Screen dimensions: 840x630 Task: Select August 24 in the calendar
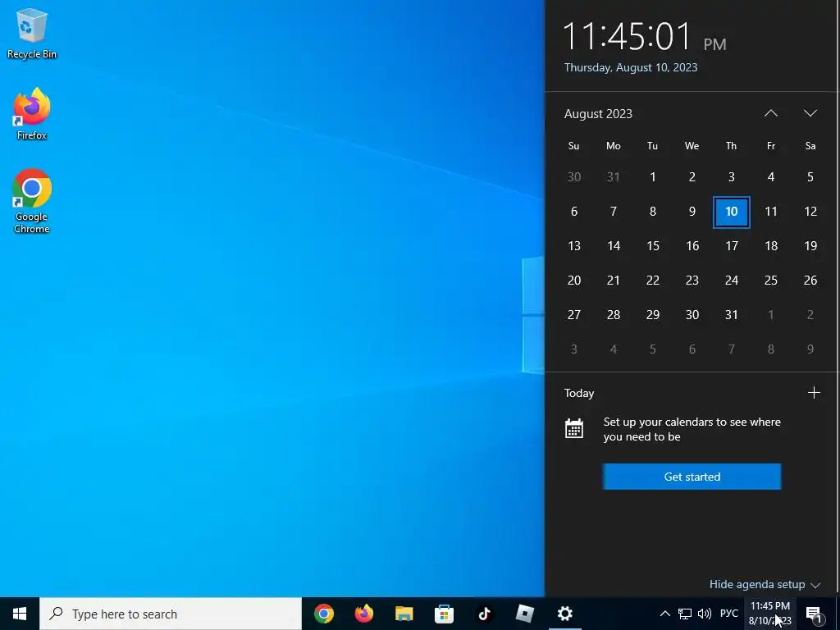click(731, 281)
